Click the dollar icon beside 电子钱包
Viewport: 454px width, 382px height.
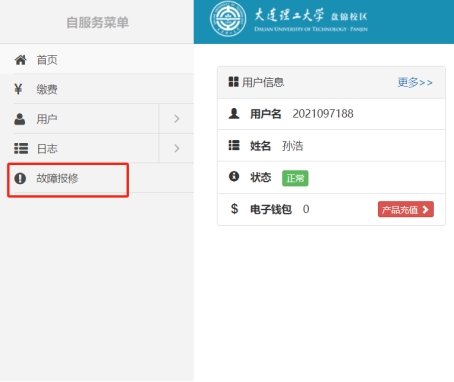point(234,209)
